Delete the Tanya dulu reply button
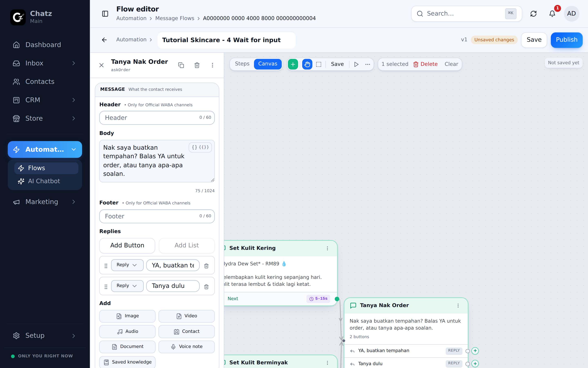 206,286
